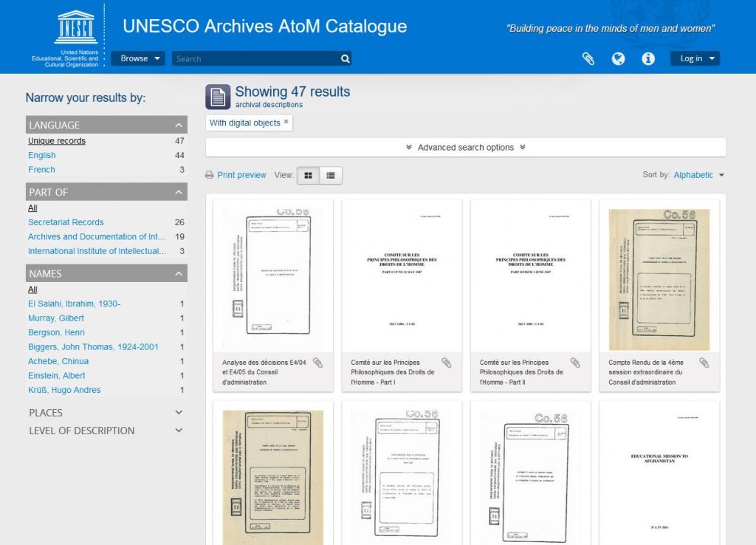
Task: Click into the Search text field
Action: point(255,59)
